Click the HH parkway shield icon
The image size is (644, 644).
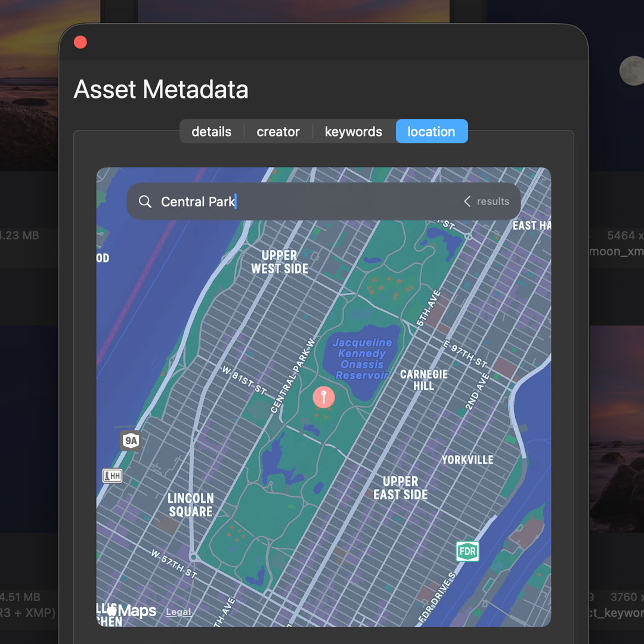point(112,475)
